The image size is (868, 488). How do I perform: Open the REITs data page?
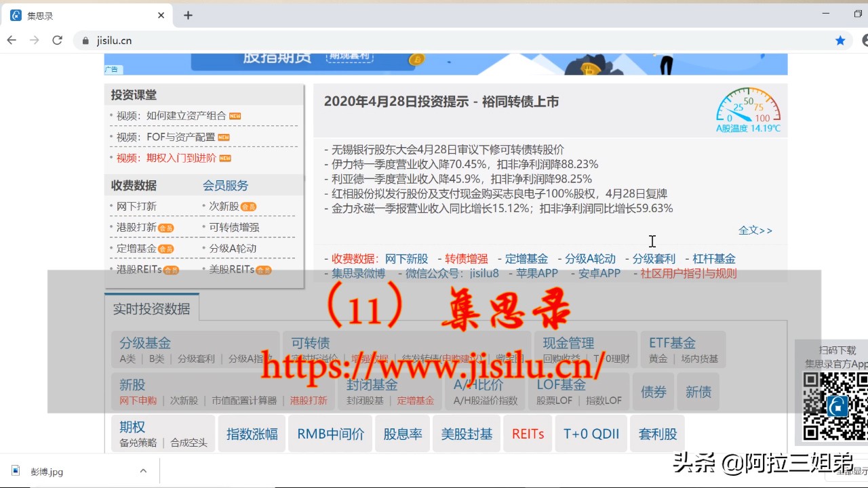(528, 434)
